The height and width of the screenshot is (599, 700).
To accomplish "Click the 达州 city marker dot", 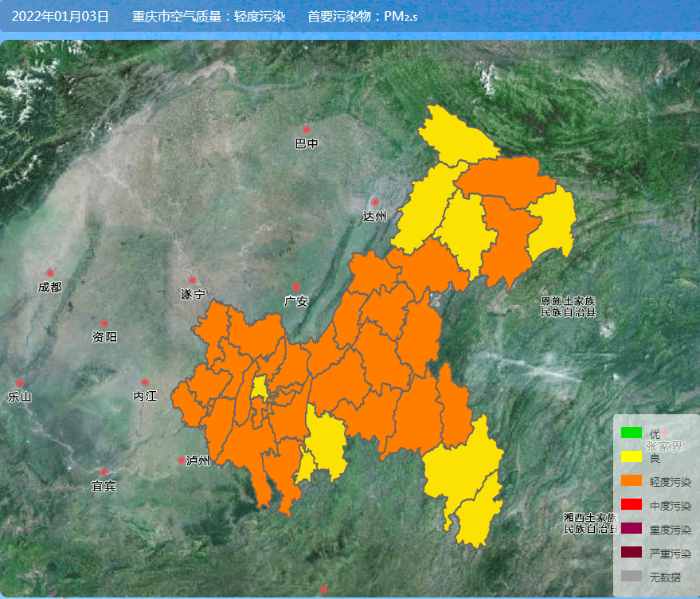I will point(374,202).
